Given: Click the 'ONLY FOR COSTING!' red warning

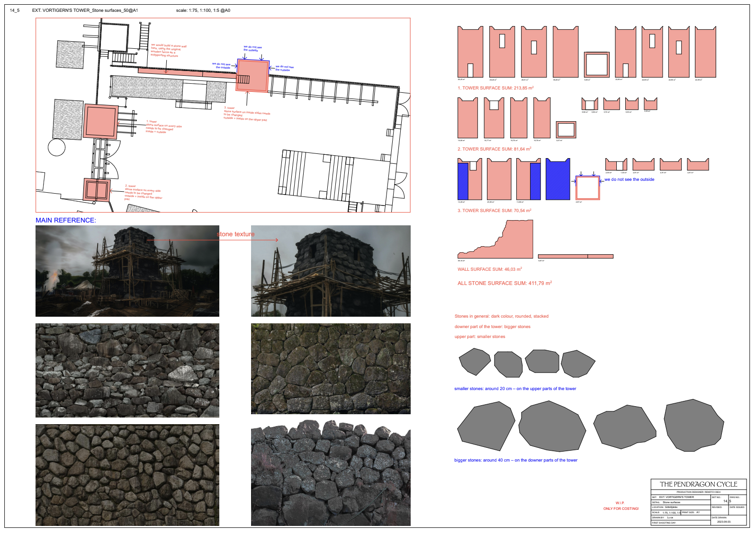Looking at the screenshot, I should [621, 508].
